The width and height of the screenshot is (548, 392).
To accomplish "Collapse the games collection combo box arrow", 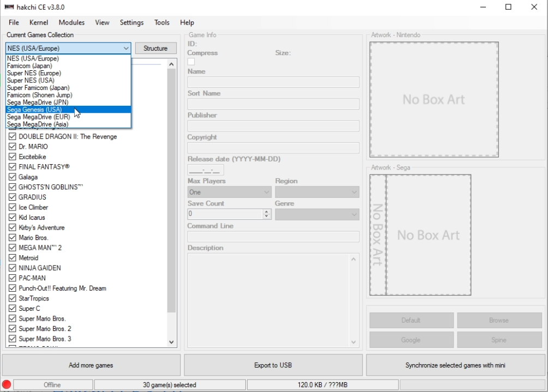I will tap(126, 48).
